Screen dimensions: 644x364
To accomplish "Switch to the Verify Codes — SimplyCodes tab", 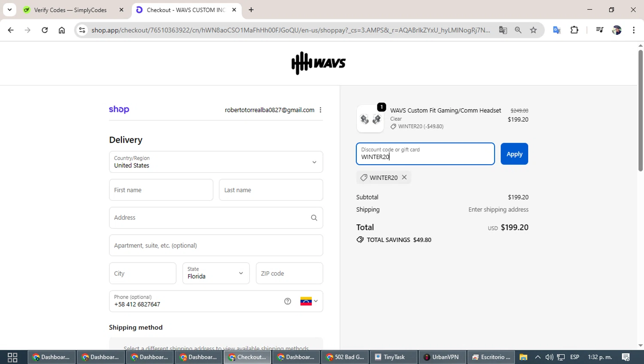I will (x=70, y=10).
